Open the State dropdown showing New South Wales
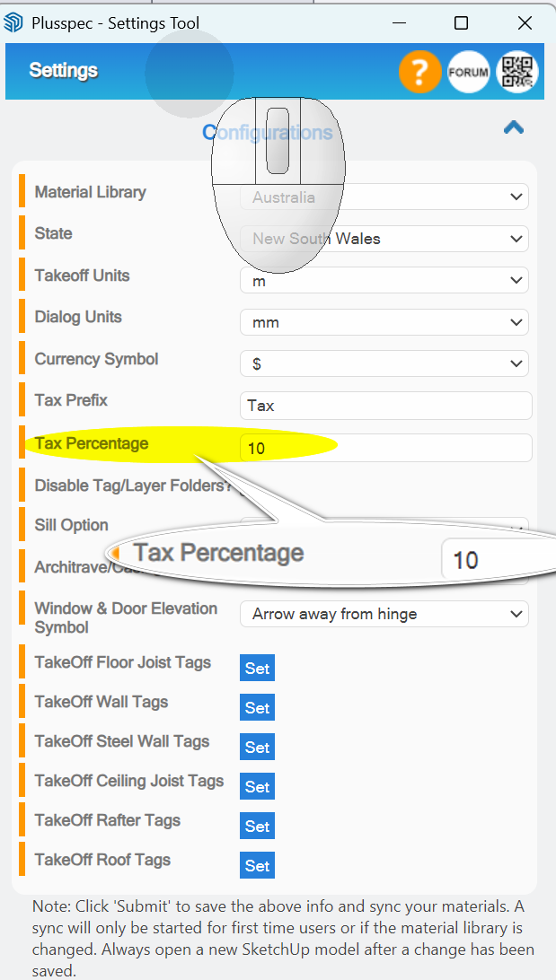Image resolution: width=556 pixels, height=980 pixels. click(384, 239)
